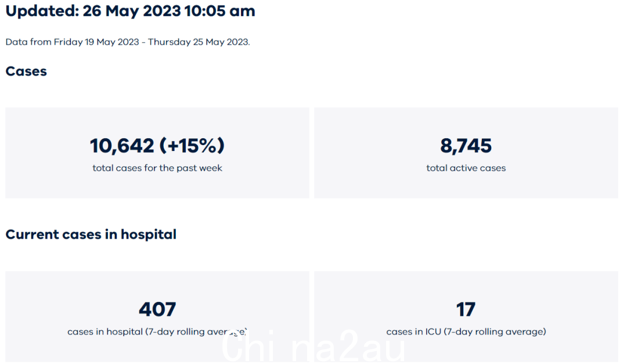Select the data date range text line
The width and height of the screenshot is (627, 364).
(128, 42)
